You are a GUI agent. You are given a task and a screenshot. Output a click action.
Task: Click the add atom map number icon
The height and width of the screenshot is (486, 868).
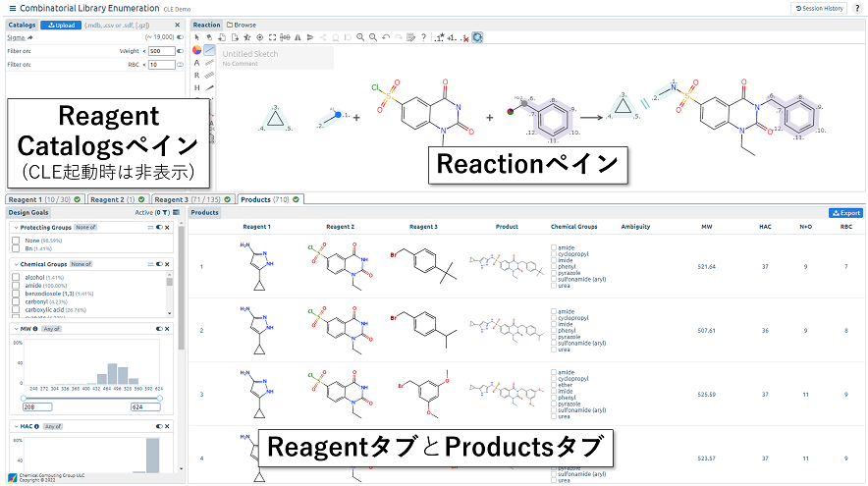[x=452, y=37]
